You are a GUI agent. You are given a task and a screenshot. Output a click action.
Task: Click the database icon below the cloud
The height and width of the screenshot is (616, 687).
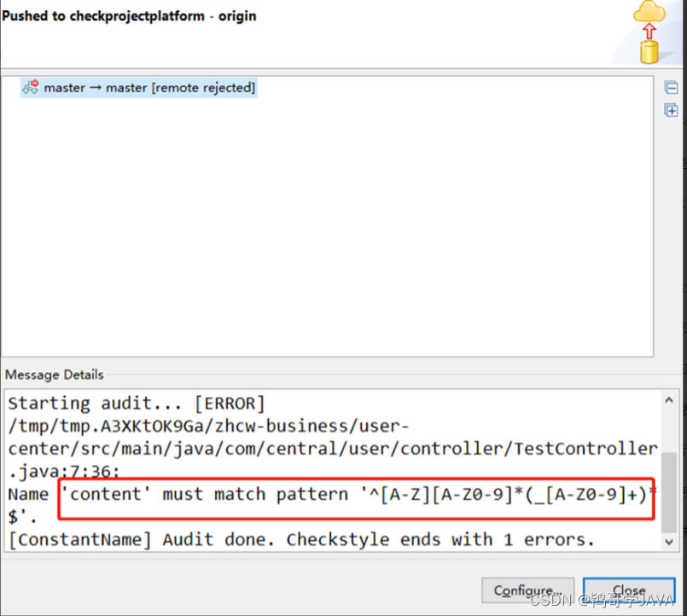[x=649, y=53]
